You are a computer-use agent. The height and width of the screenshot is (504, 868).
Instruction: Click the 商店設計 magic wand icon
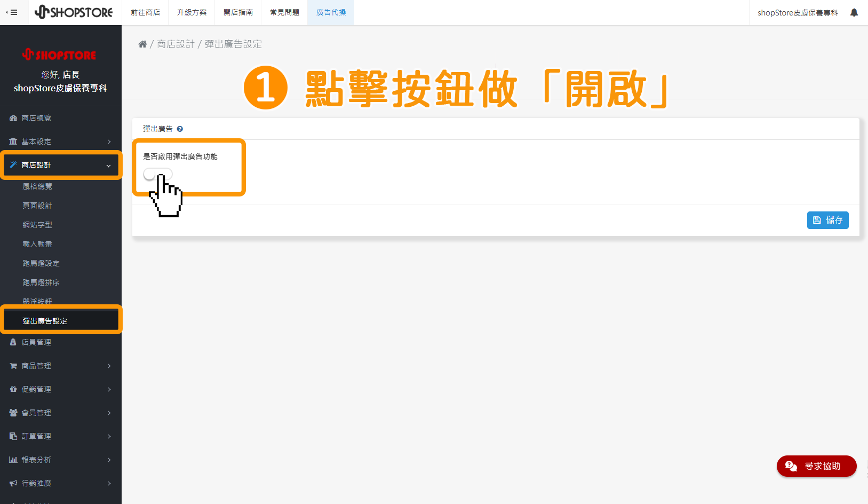coord(13,165)
